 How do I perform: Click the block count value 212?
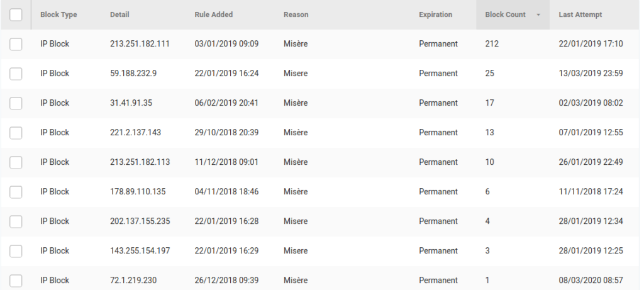click(492, 44)
